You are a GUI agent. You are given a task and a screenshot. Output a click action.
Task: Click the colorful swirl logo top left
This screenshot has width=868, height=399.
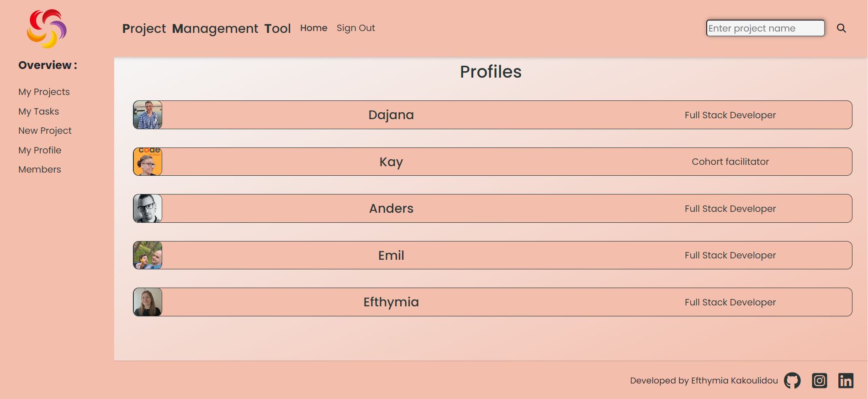[x=47, y=28]
